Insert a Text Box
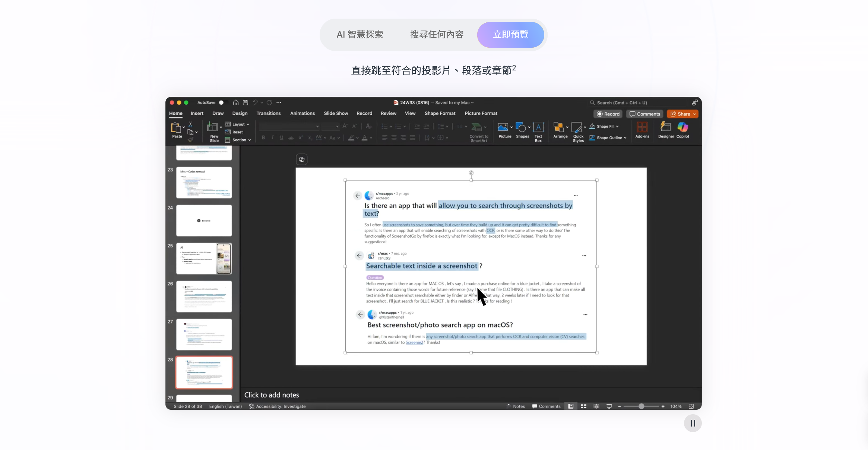Screen dimensions: 868x450 [x=538, y=127]
